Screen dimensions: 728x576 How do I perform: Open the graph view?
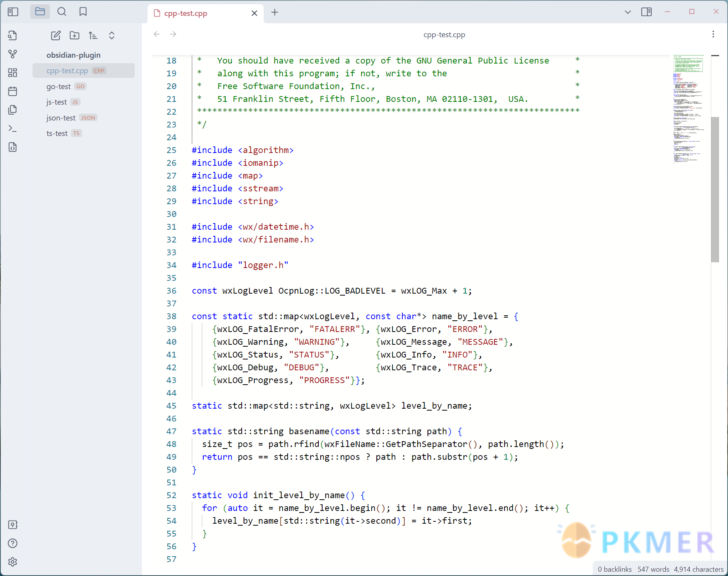click(13, 53)
